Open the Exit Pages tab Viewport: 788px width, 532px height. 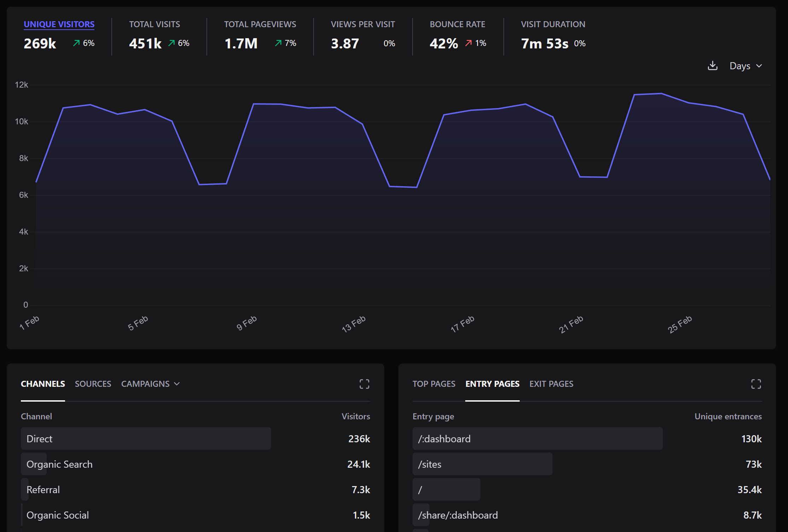pyautogui.click(x=551, y=384)
